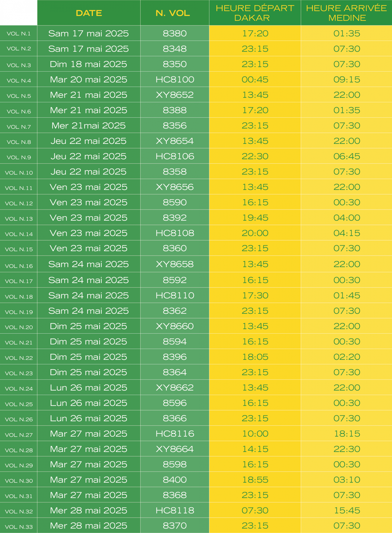Click the VOL N.18 row label
The height and width of the screenshot is (533, 392).
point(19,297)
